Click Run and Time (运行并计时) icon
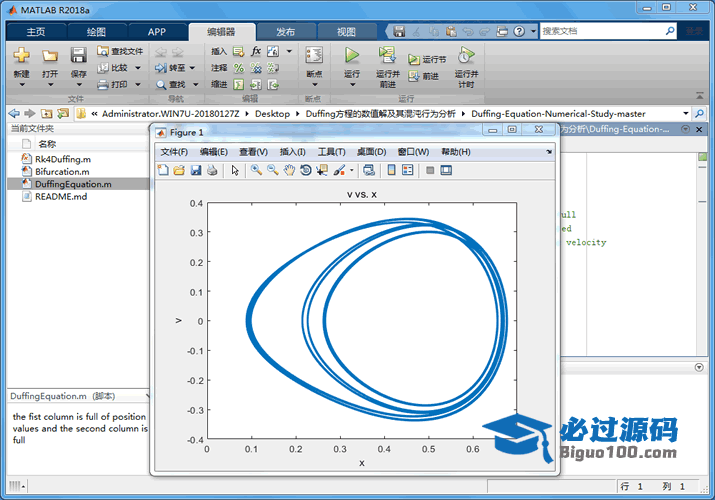Screen dimensions: 715x500 [x=466, y=55]
